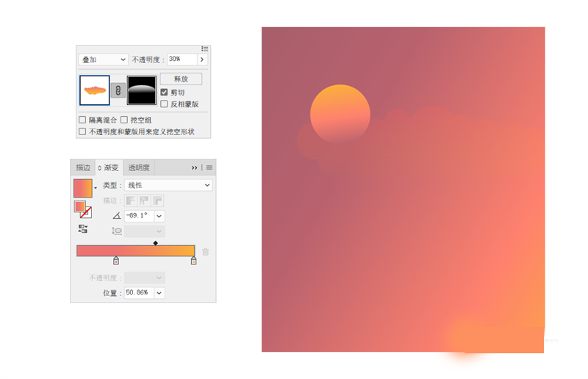
Task: Open the 类型 线性 dropdown
Action: pyautogui.click(x=168, y=185)
